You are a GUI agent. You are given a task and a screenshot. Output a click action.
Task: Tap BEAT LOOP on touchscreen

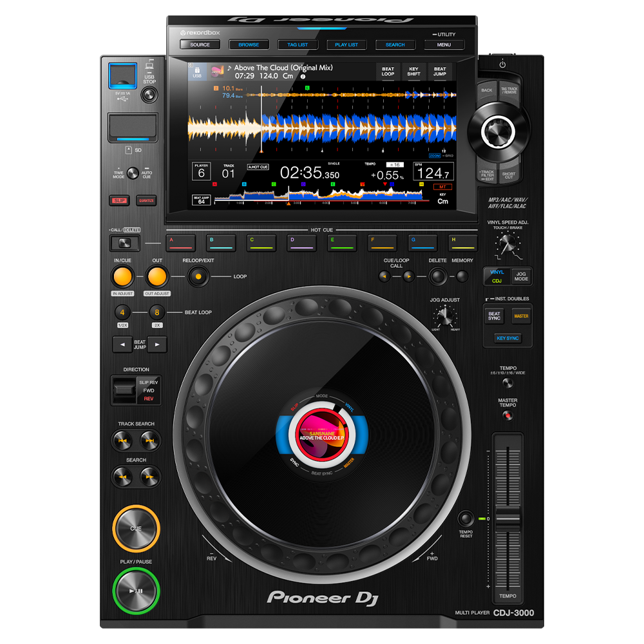click(388, 72)
